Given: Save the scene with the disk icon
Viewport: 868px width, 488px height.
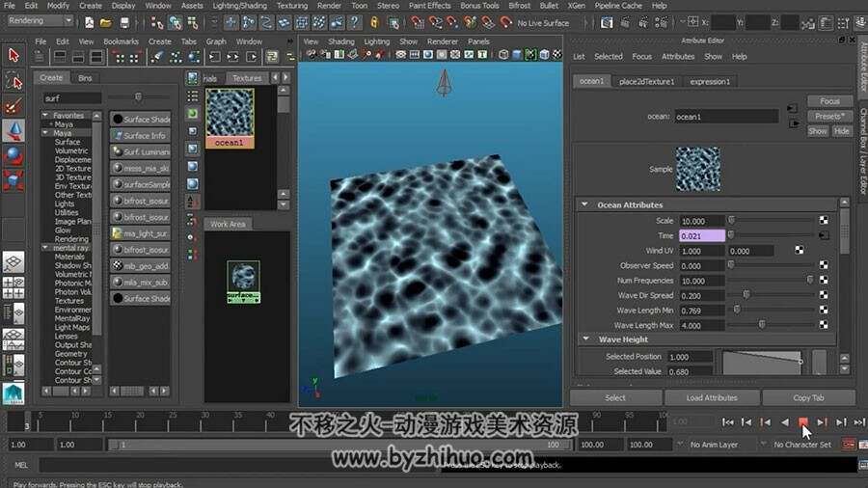Looking at the screenshot, I should tap(124, 23).
